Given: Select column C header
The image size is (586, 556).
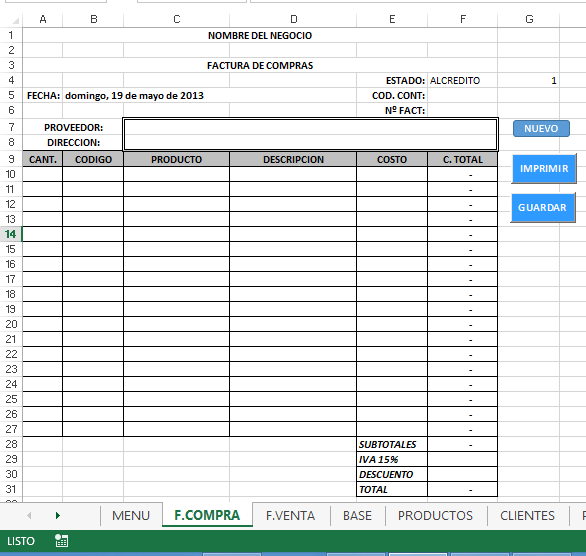Looking at the screenshot, I should click(177, 19).
